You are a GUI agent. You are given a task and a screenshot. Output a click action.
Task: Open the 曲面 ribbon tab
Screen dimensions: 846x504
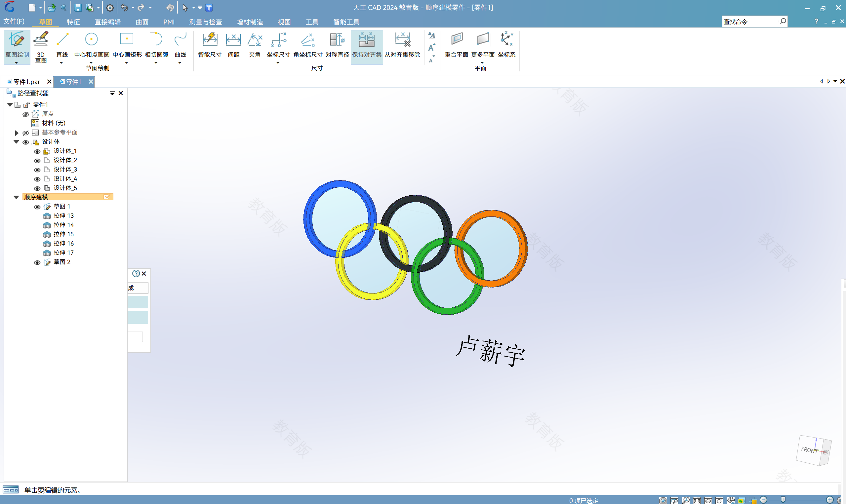[x=142, y=22]
